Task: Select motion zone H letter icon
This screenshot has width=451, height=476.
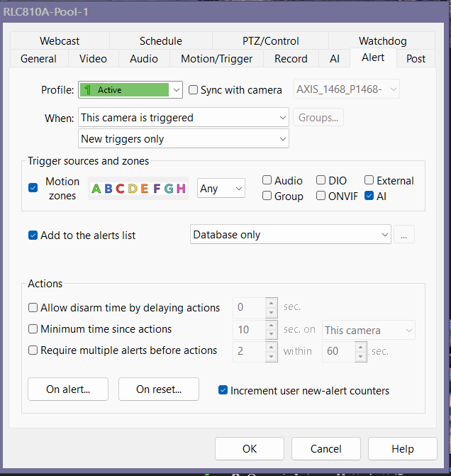Action: tap(181, 189)
